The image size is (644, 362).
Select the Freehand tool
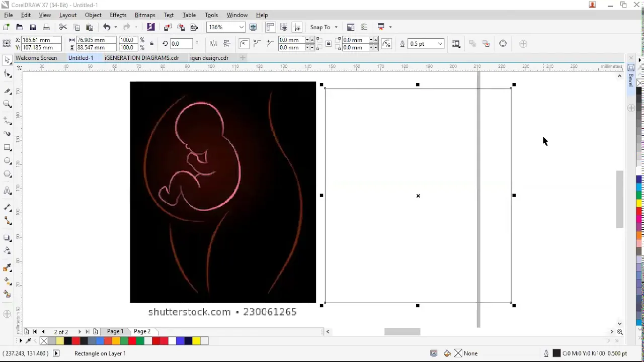pos(7,121)
